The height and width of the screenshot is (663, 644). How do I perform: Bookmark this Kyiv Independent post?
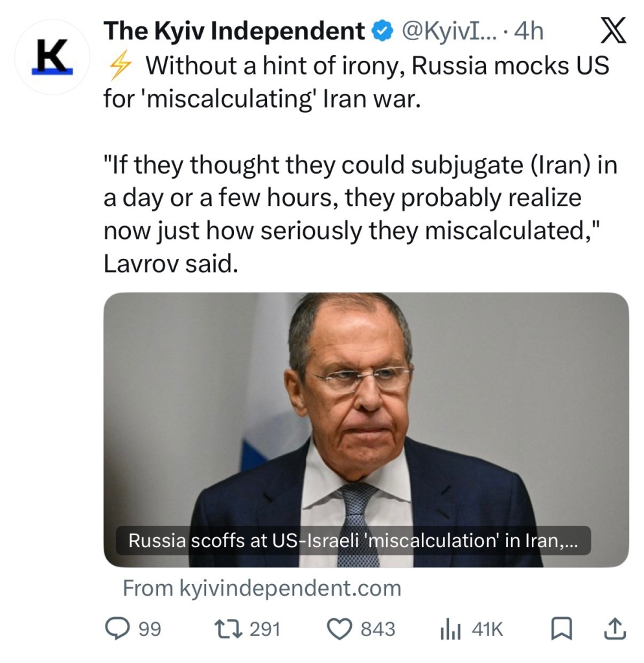[560, 629]
